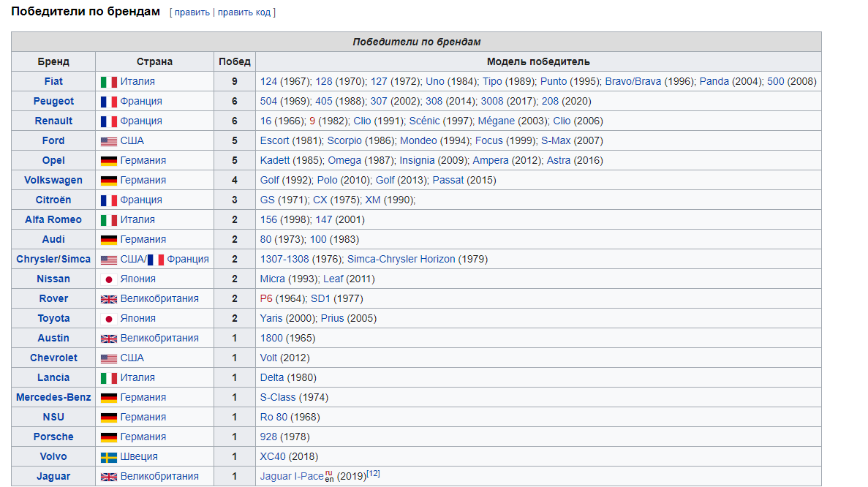Image resolution: width=868 pixels, height=487 pixels.
Task: Click the French flag icon in Chrysler/Simca row
Action: pos(156,260)
